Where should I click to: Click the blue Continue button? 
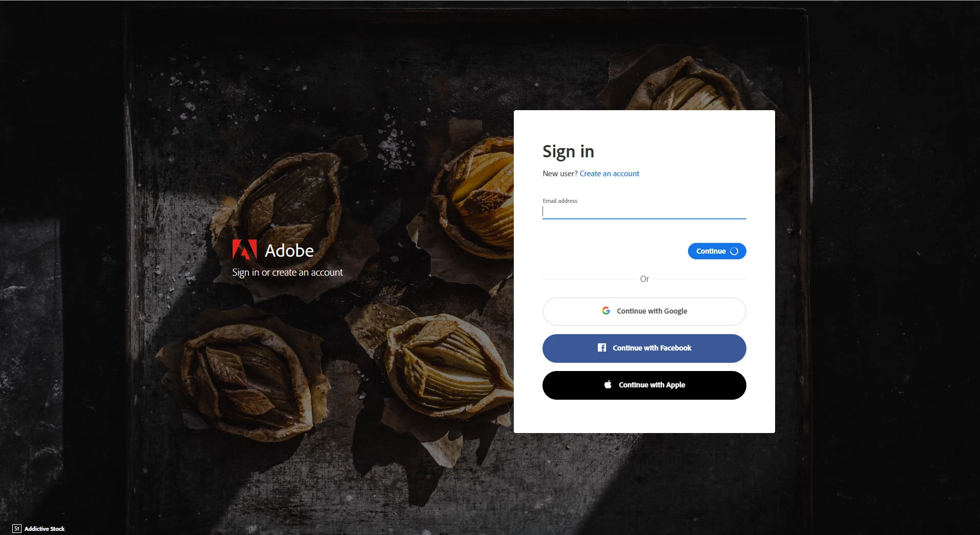717,251
